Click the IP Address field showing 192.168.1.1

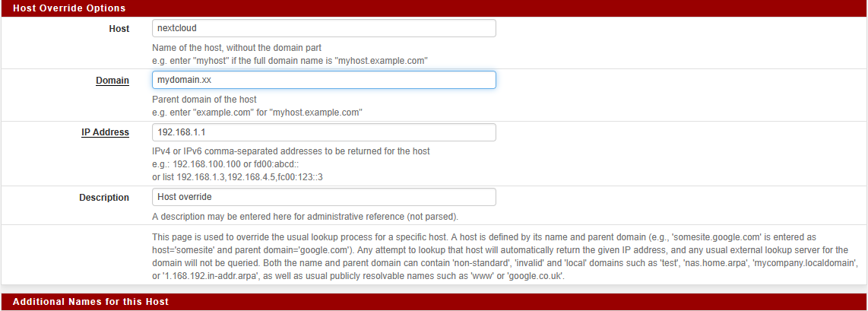[324, 132]
